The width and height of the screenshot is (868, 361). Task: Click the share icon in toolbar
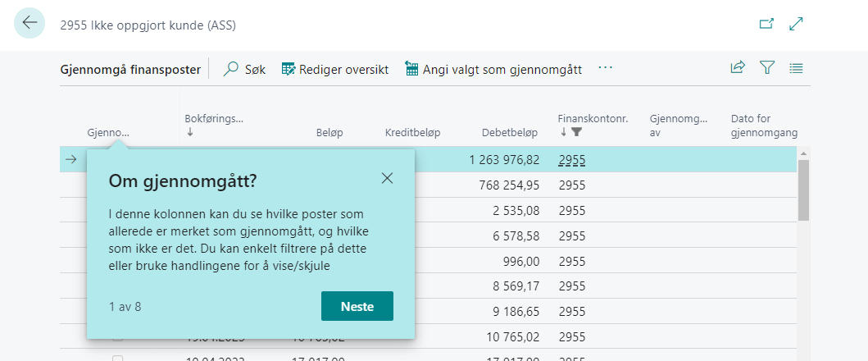point(738,69)
